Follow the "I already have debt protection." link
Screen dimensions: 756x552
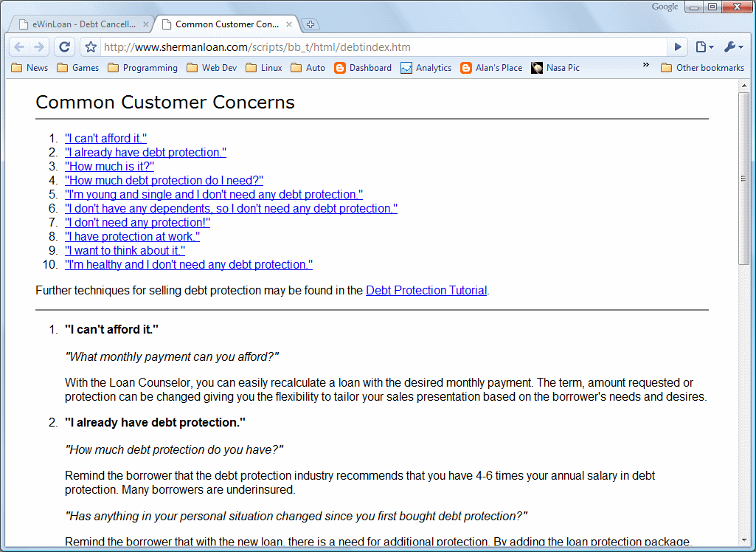pyautogui.click(x=145, y=153)
